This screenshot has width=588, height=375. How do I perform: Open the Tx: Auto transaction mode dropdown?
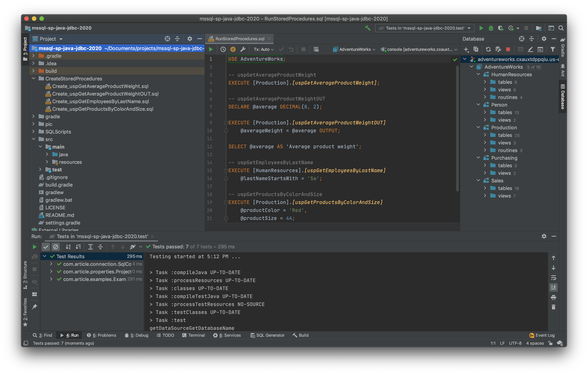coord(264,49)
